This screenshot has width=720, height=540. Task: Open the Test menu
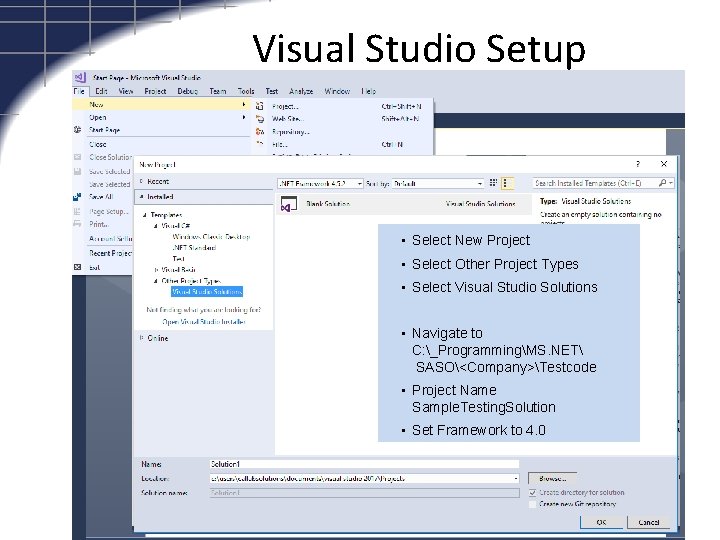click(x=272, y=91)
